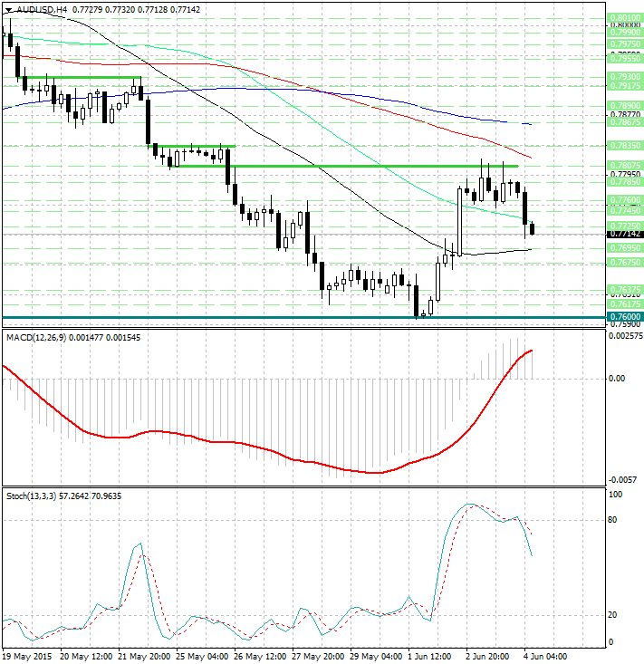644x664 pixels.
Task: Click the MACD scale value 0.002575
Action: coord(625,336)
